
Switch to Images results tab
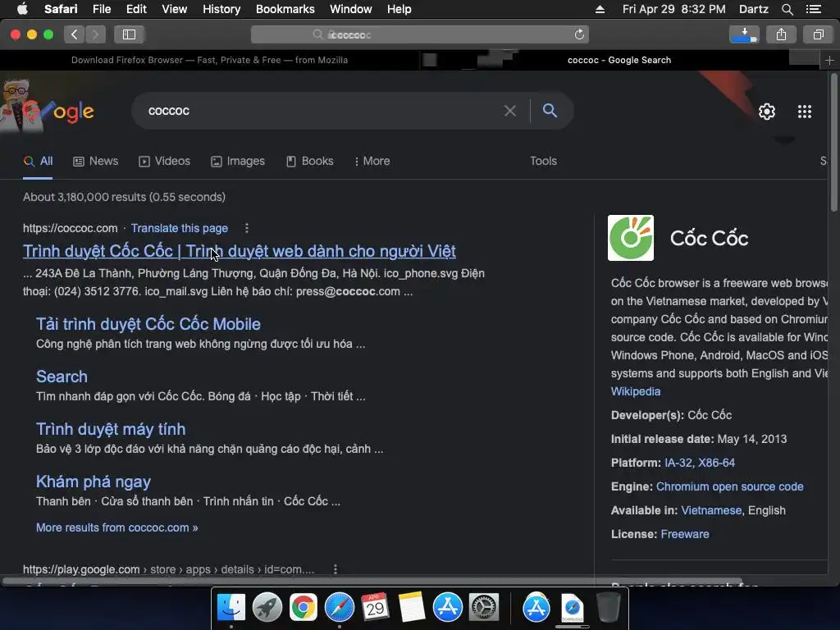pos(237,162)
